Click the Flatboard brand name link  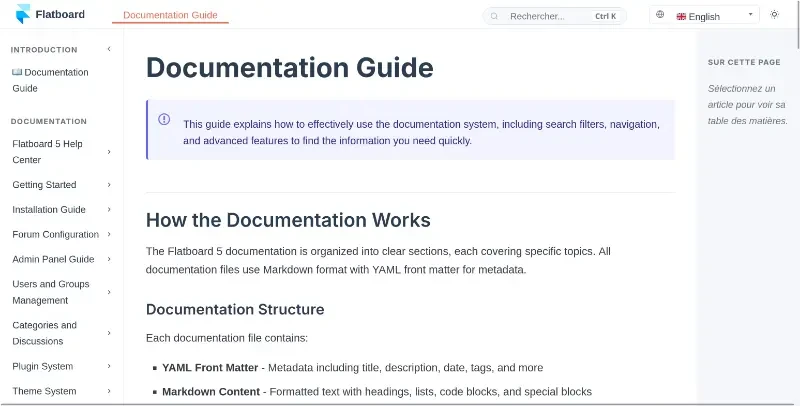(x=60, y=15)
